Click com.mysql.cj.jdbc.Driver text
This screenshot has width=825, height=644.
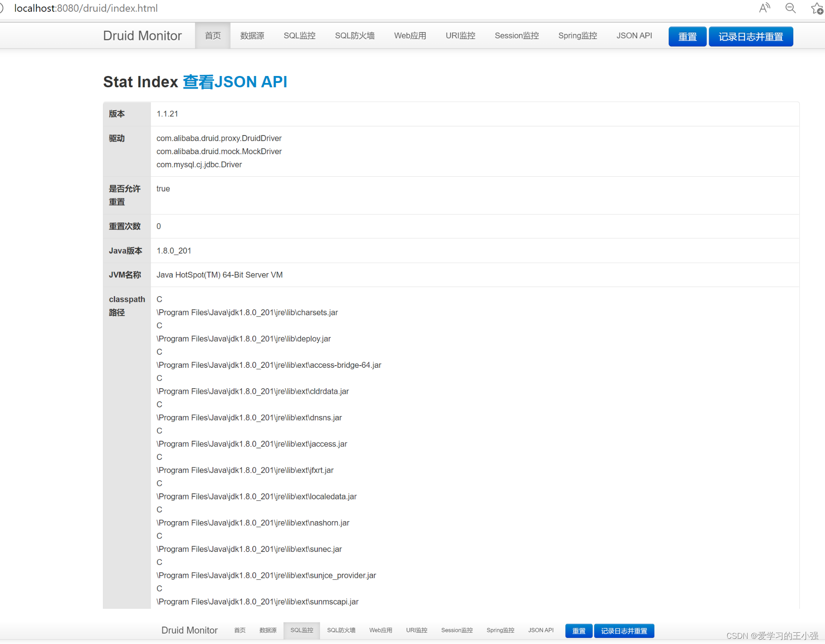[199, 165]
